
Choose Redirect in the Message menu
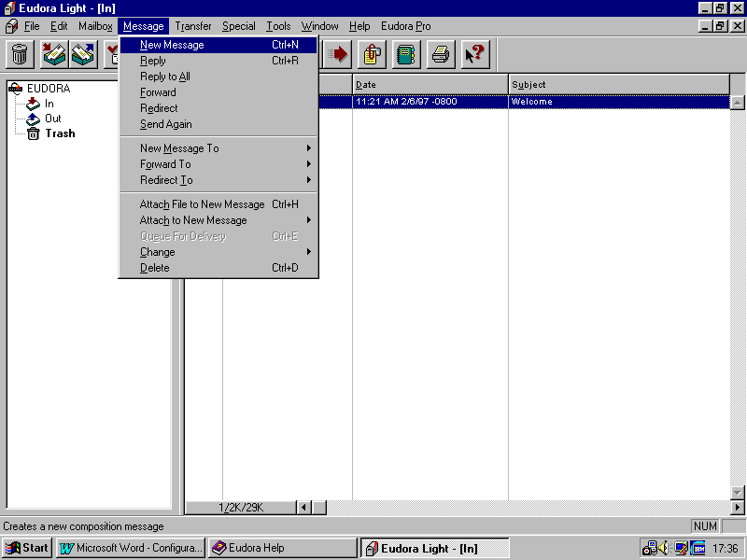[x=218, y=108]
